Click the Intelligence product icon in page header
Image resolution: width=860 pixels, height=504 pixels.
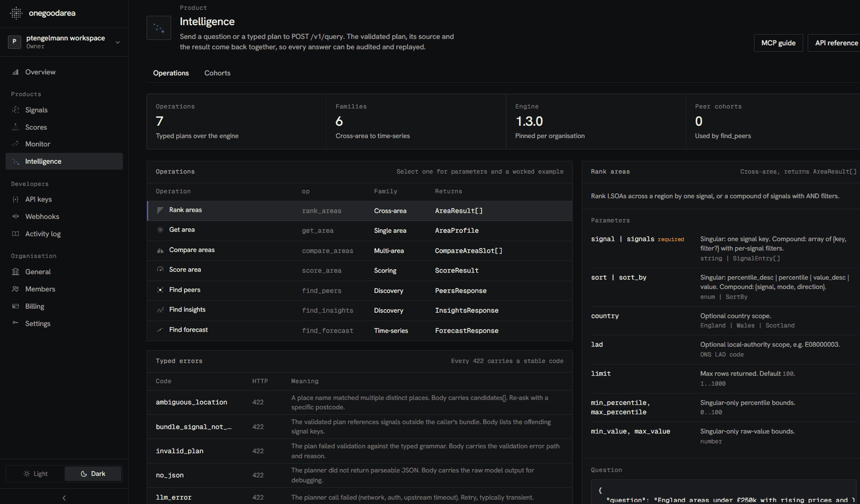pyautogui.click(x=159, y=28)
